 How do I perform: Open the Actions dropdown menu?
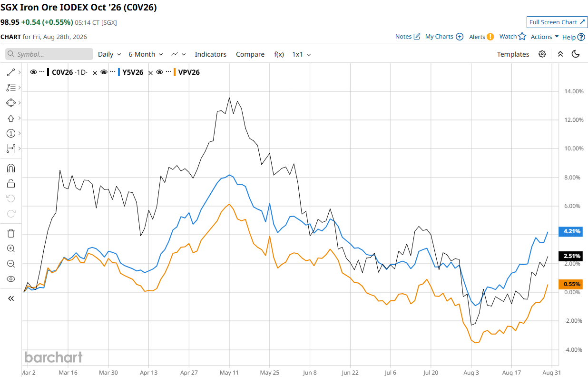545,37
